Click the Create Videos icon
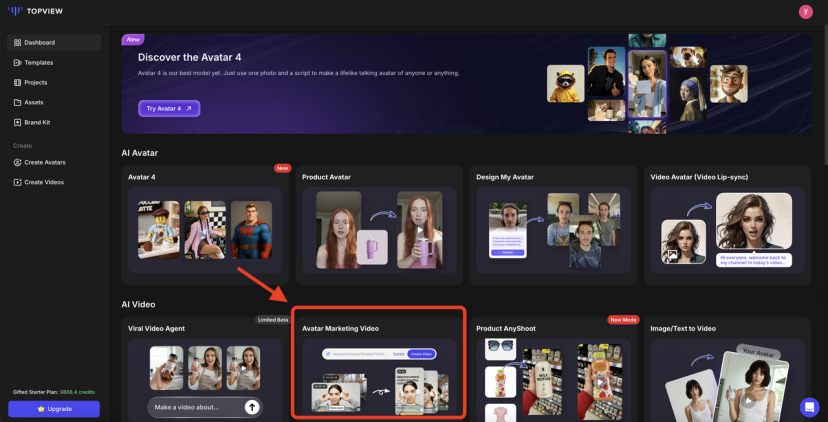The width and height of the screenshot is (828, 422). [18, 182]
